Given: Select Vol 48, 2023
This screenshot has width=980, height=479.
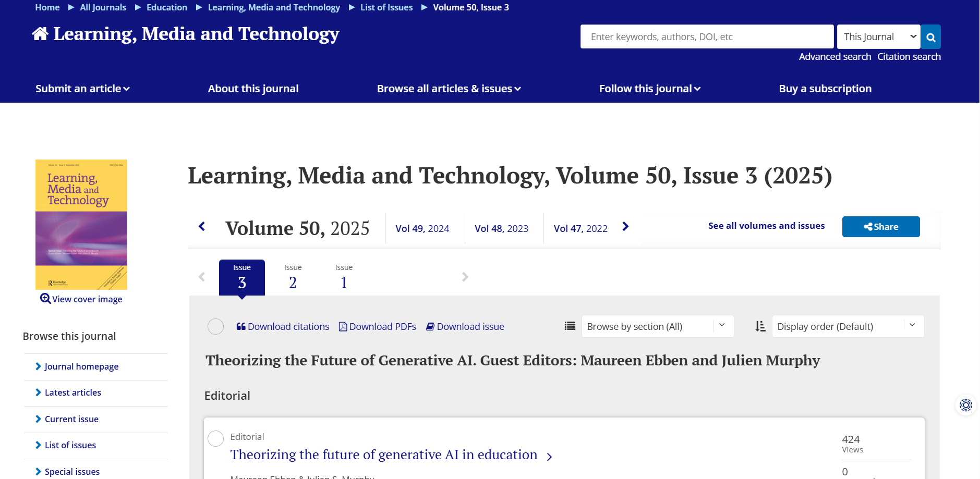Looking at the screenshot, I should 501,228.
